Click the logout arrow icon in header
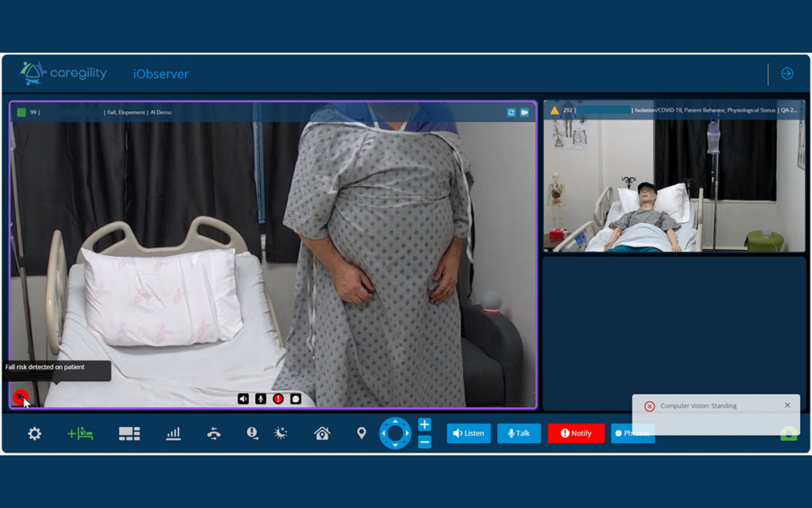Image resolution: width=812 pixels, height=508 pixels. coord(787,74)
